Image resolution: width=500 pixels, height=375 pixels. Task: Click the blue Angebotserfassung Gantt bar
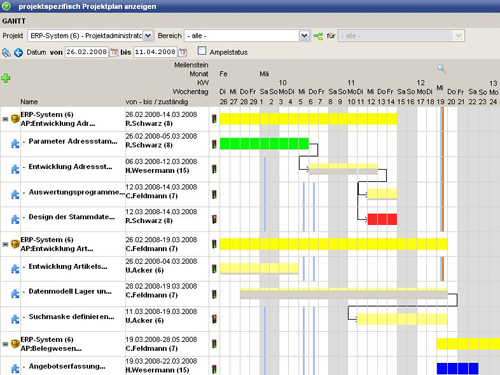[x=458, y=369]
